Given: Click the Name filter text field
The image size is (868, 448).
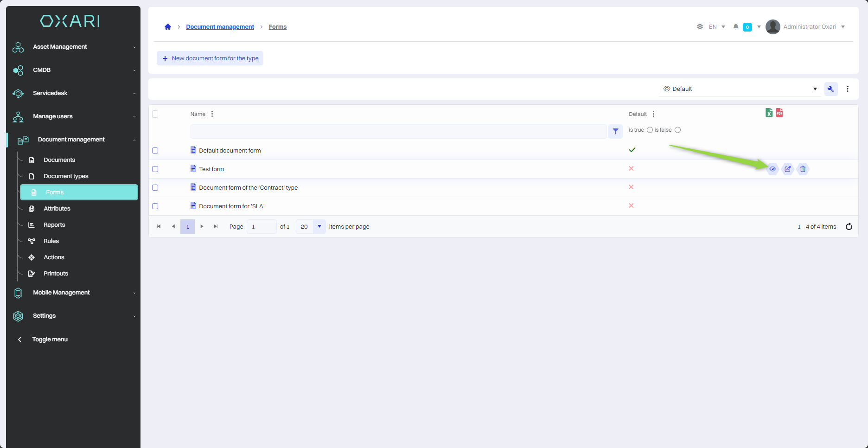Looking at the screenshot, I should (x=398, y=132).
